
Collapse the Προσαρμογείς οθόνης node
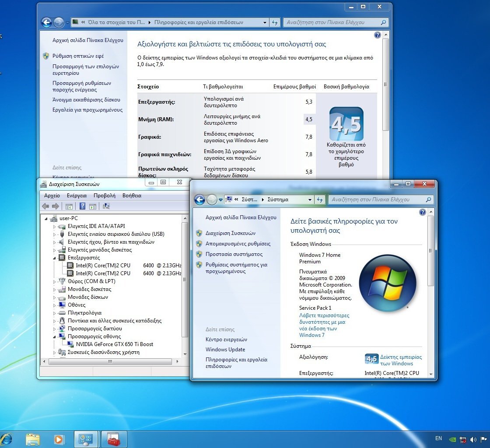point(54,337)
